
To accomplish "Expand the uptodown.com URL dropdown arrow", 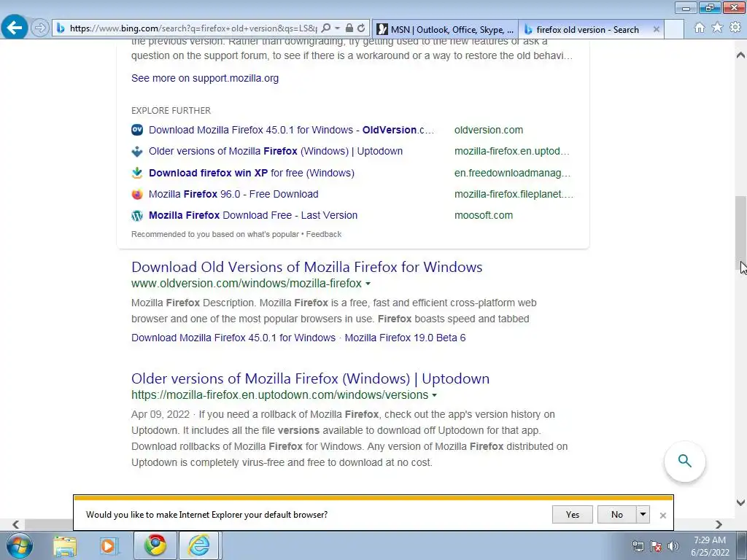I will pos(434,395).
